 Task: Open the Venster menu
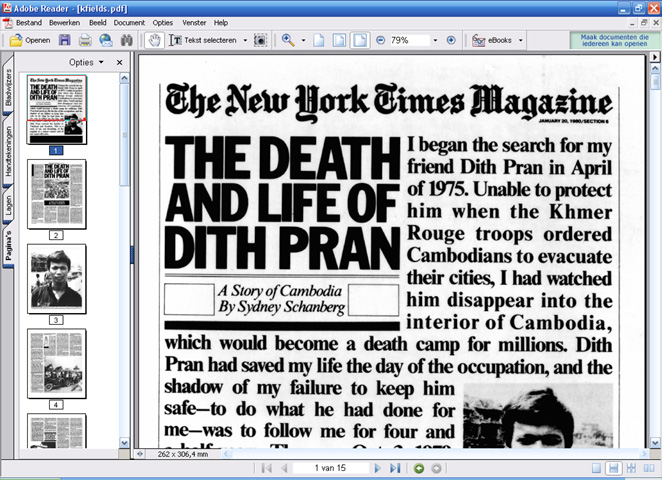point(194,23)
